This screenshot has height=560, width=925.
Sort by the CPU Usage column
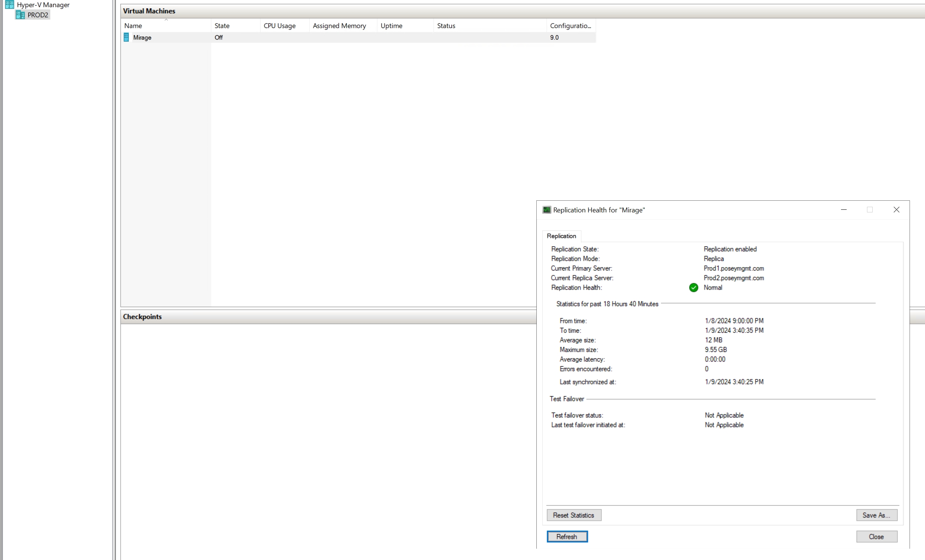point(279,26)
